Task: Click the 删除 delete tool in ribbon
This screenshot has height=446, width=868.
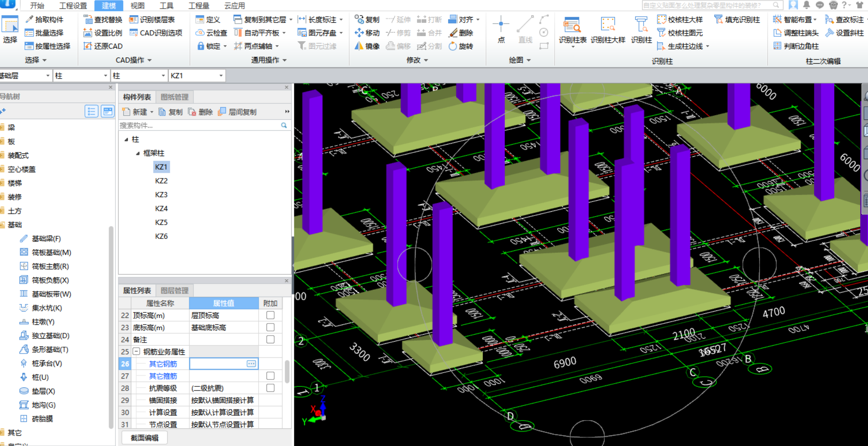Action: (461, 33)
